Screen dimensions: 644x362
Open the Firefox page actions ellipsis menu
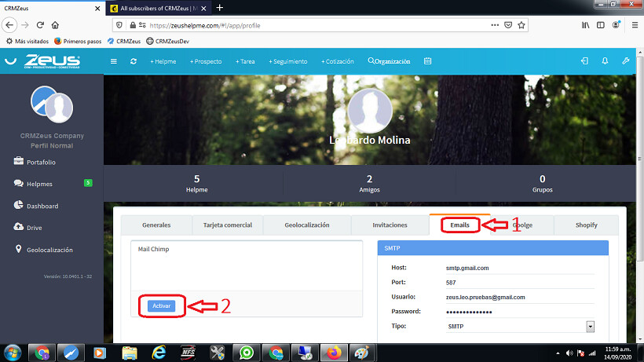point(493,25)
